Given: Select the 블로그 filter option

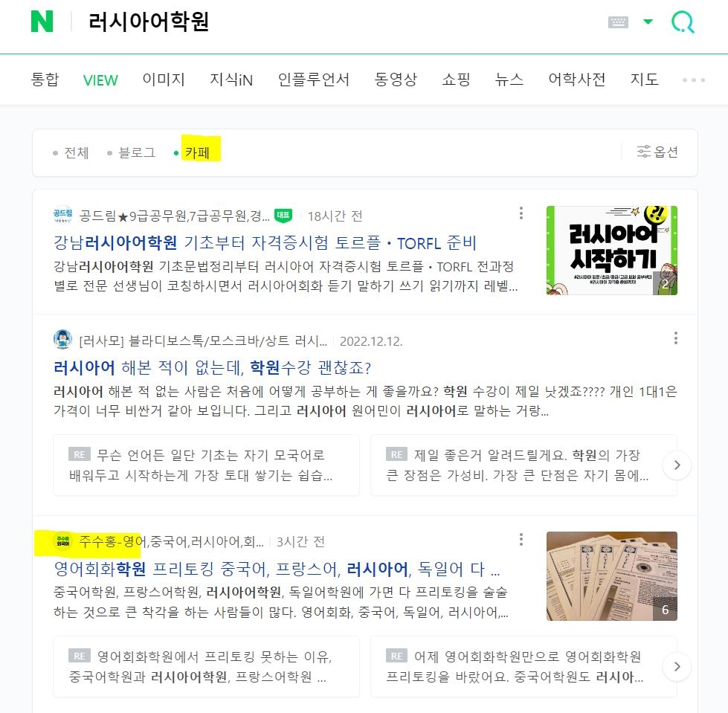Looking at the screenshot, I should [x=132, y=152].
